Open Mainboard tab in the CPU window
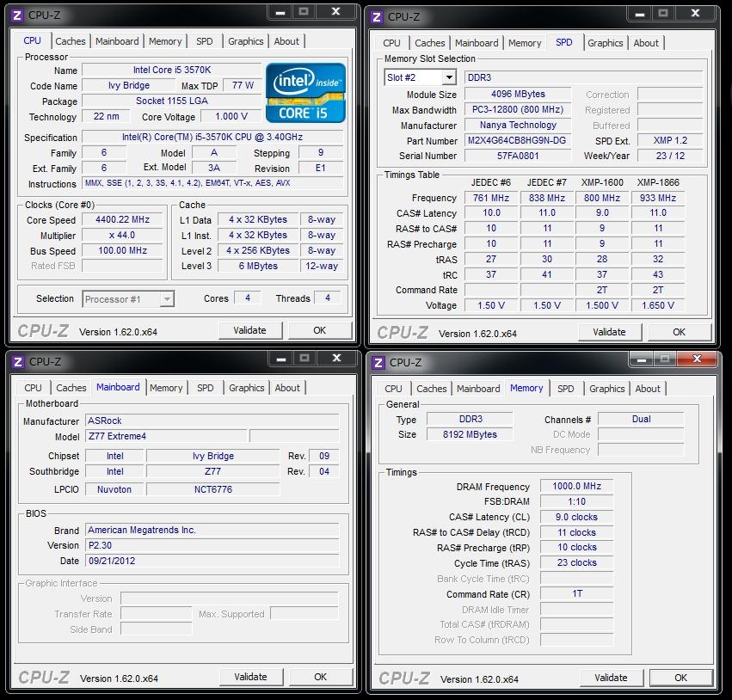 [x=117, y=41]
